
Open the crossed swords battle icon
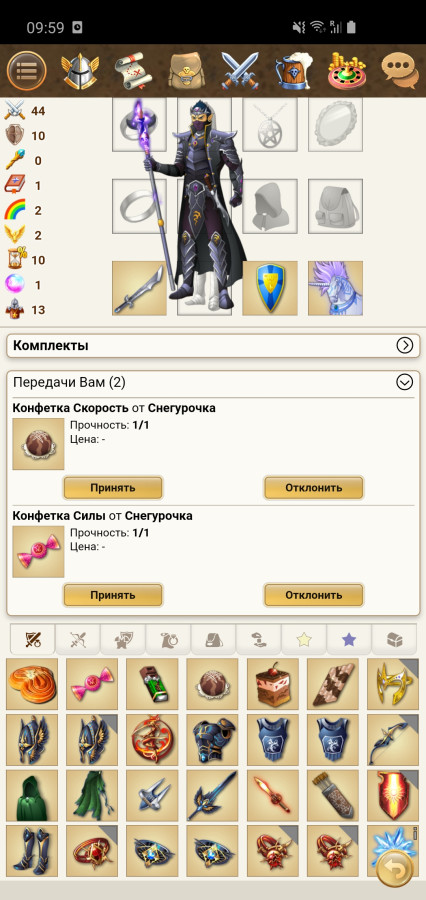click(x=241, y=71)
